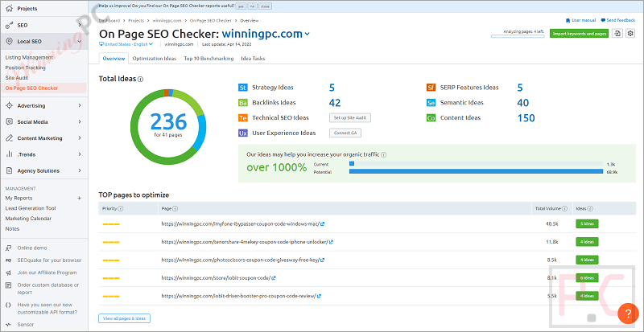This screenshot has width=644, height=332.
Task: Click the Technical SEO 'Te' badge
Action: pos(243,118)
